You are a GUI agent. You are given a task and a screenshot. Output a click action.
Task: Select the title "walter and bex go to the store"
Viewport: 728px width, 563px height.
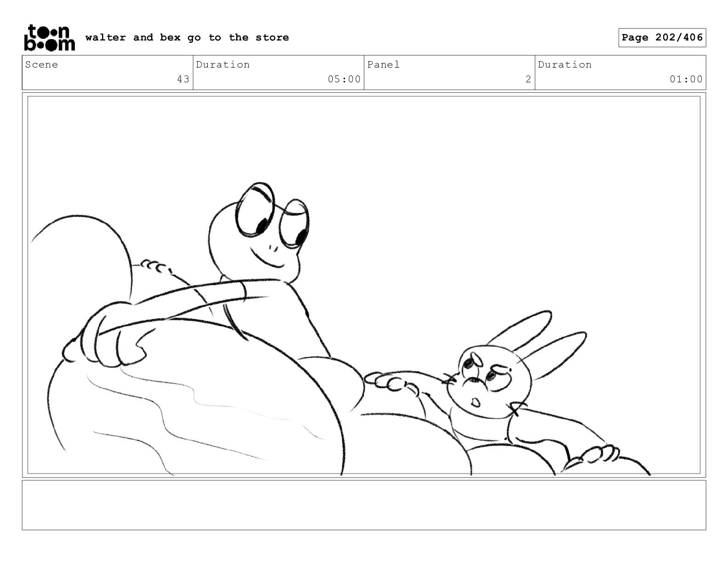(x=187, y=38)
